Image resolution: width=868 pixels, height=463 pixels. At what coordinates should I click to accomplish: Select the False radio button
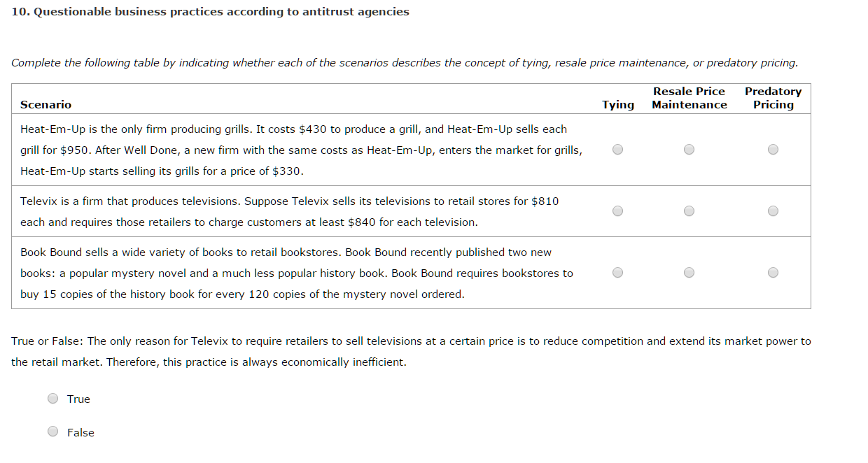click(53, 432)
